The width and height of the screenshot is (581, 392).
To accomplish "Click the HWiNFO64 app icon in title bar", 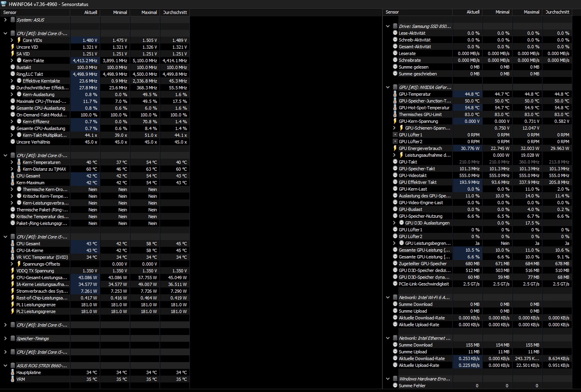I will [4, 4].
